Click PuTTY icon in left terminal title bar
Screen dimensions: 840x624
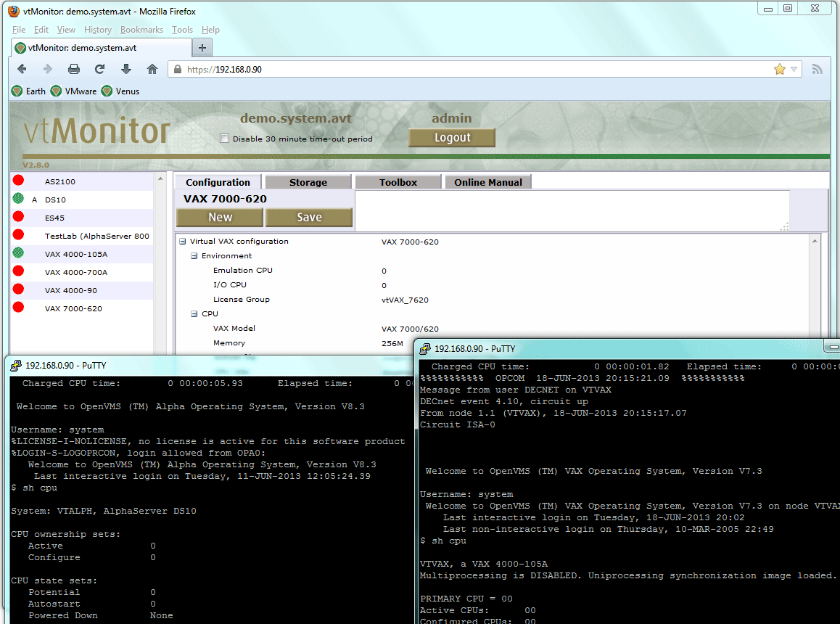16,366
